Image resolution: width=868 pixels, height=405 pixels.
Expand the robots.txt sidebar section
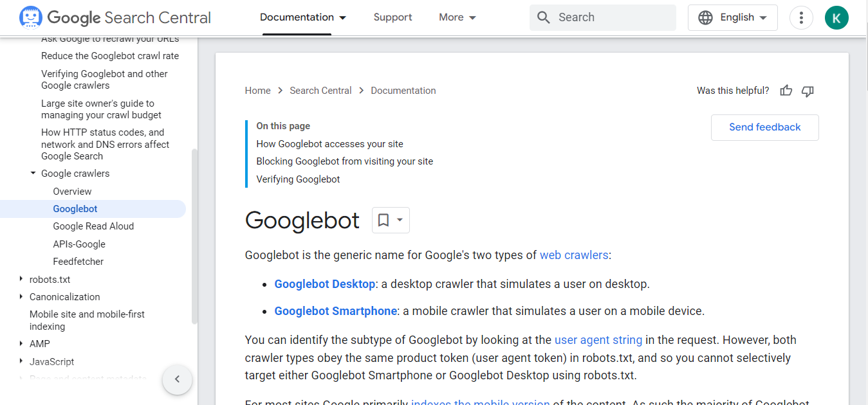click(20, 279)
